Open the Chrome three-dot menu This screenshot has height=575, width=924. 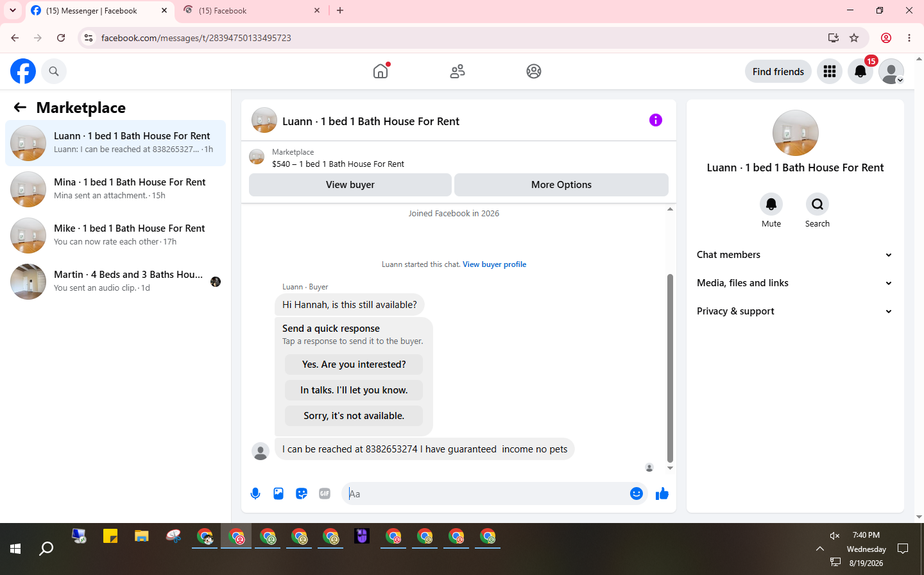[x=909, y=38]
